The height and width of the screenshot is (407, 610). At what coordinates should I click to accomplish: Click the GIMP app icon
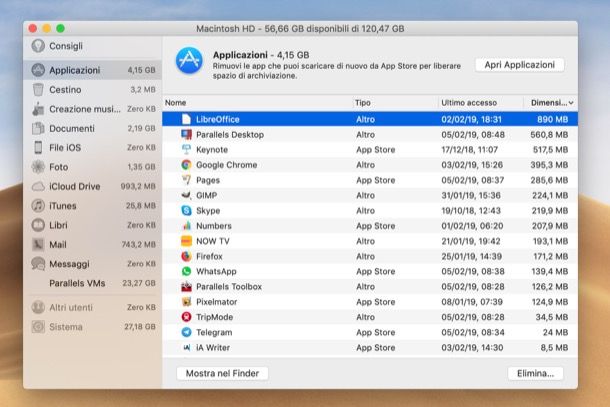(186, 195)
